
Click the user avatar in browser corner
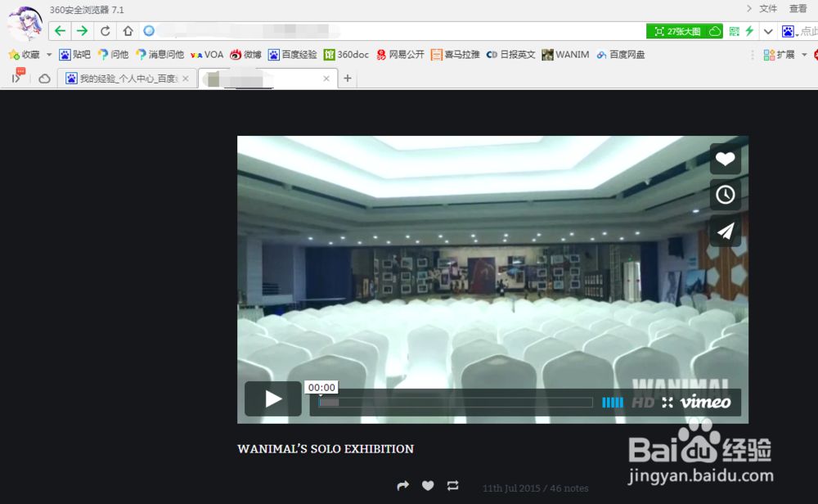(25, 23)
